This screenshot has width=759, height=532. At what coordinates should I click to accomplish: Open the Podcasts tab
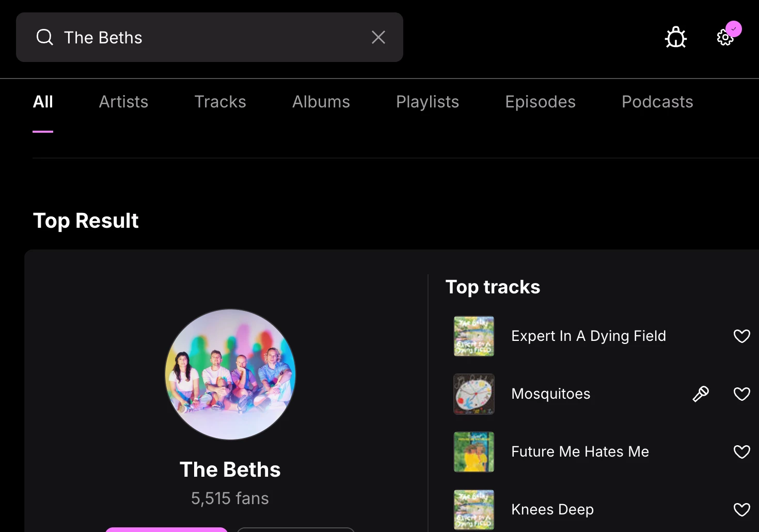pyautogui.click(x=657, y=102)
